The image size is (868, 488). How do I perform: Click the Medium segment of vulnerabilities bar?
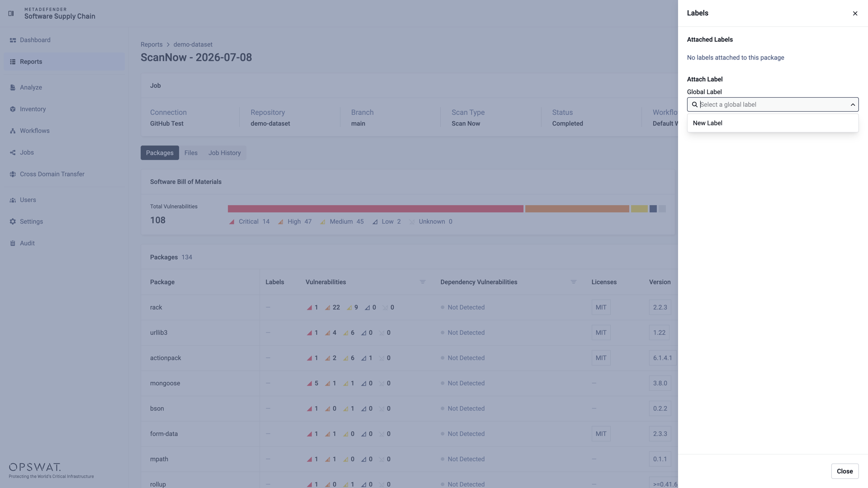(639, 209)
